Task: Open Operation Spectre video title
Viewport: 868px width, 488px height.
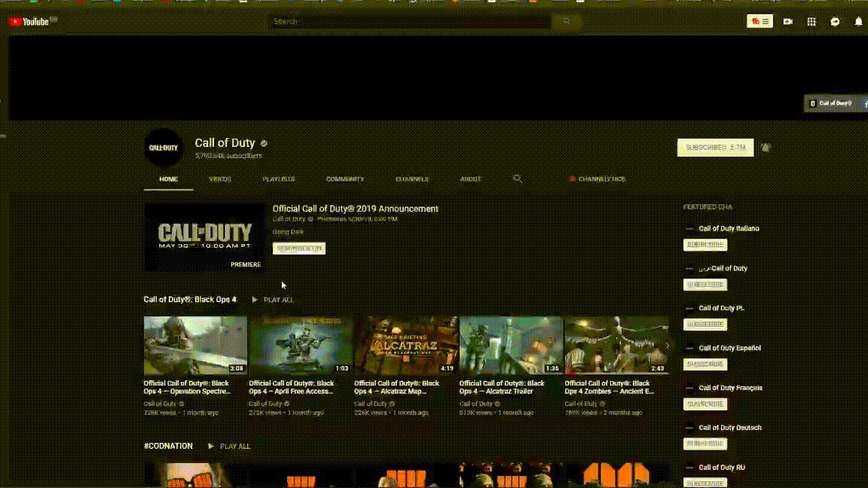Action: (187, 387)
